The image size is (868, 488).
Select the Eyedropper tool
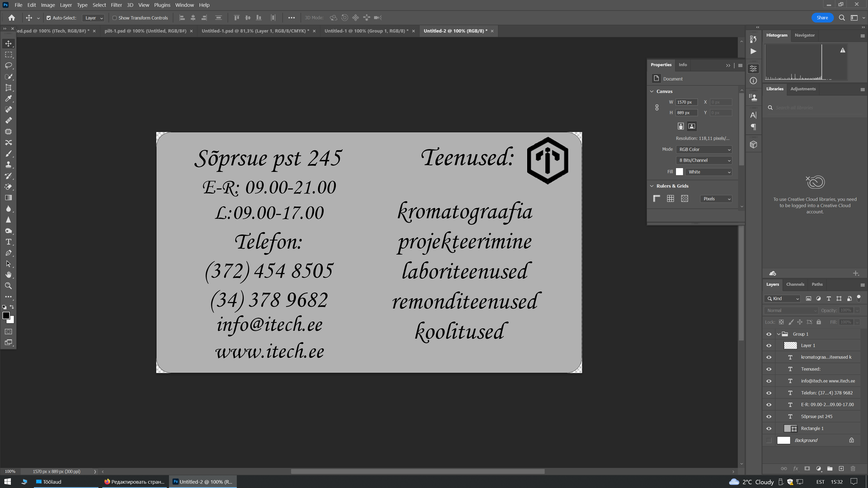(8, 99)
